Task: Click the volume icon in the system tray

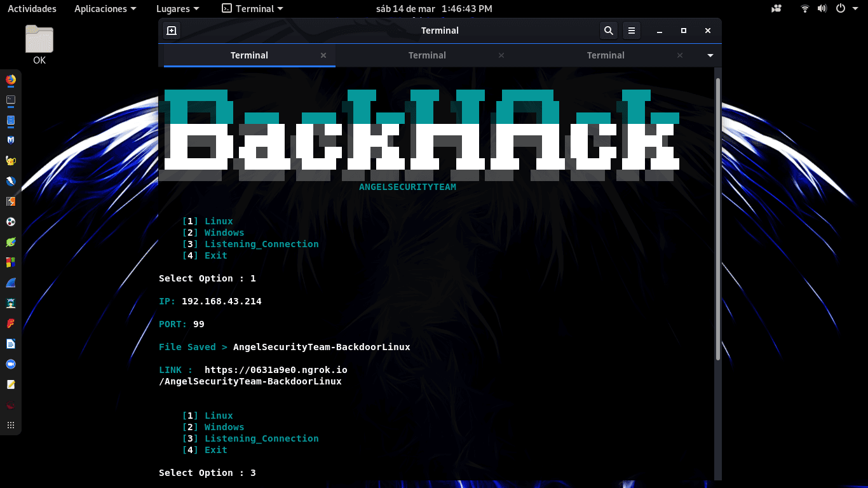Action: pyautogui.click(x=822, y=8)
